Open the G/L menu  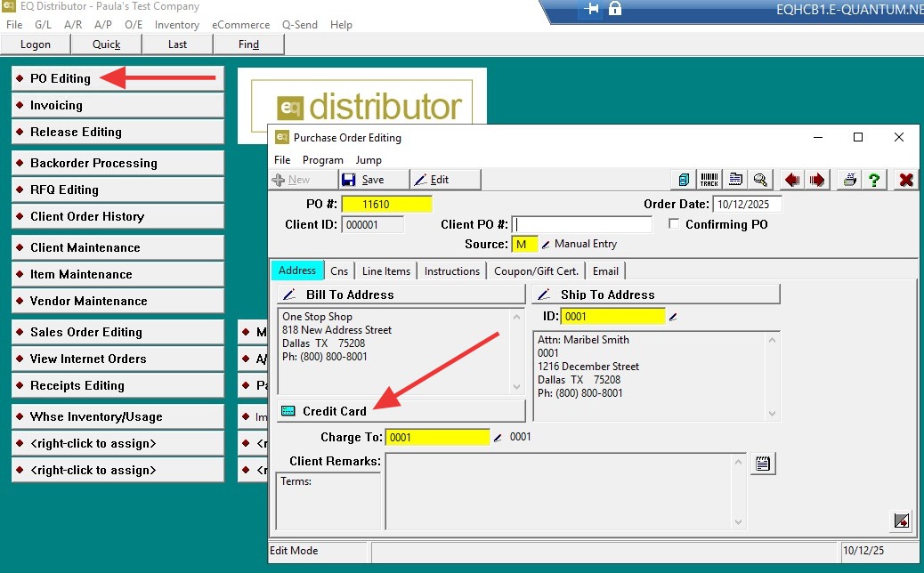[x=43, y=25]
